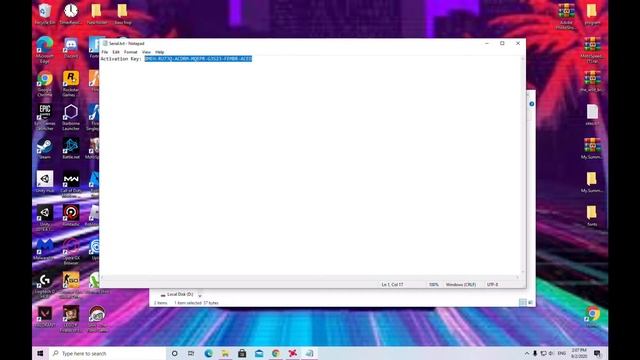Open Microsoft Edge from the taskbar
640x360 pixels.
click(x=208, y=353)
